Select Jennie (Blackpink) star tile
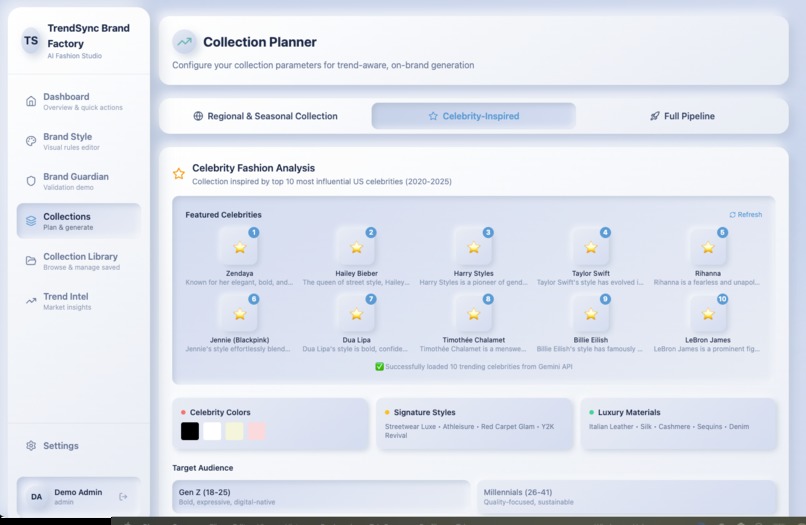 click(x=239, y=314)
